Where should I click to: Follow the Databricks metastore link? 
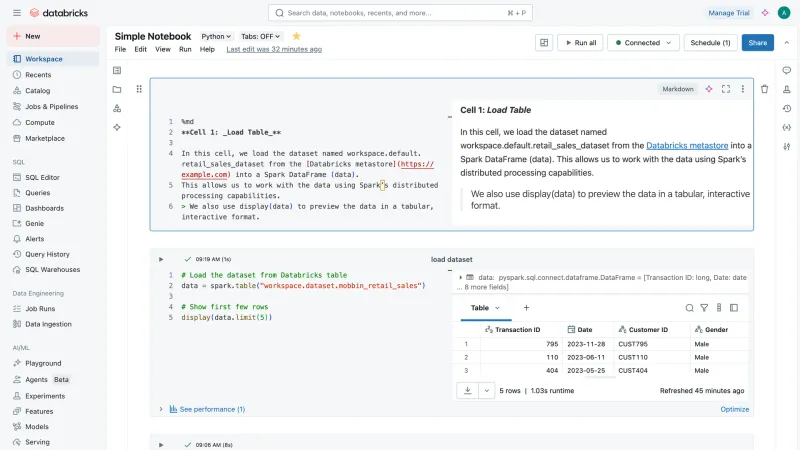click(687, 145)
